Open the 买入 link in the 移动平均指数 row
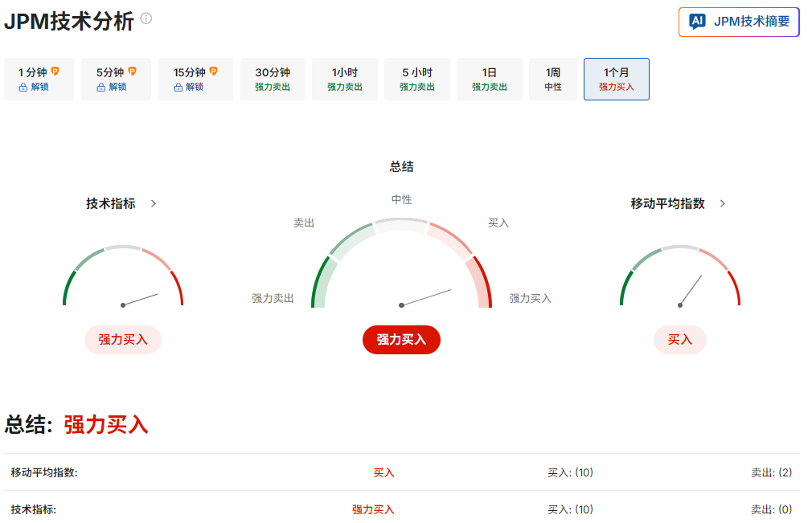This screenshot has height=523, width=812. coord(383,472)
